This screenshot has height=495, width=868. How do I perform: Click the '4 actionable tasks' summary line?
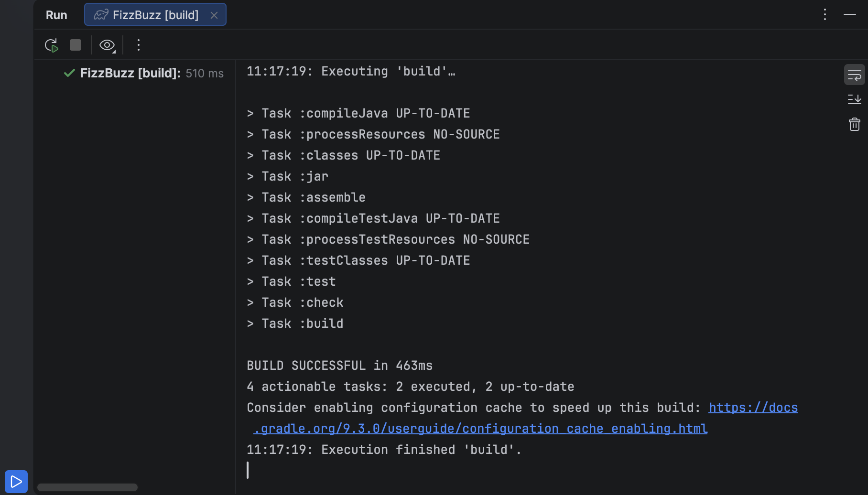pos(411,387)
